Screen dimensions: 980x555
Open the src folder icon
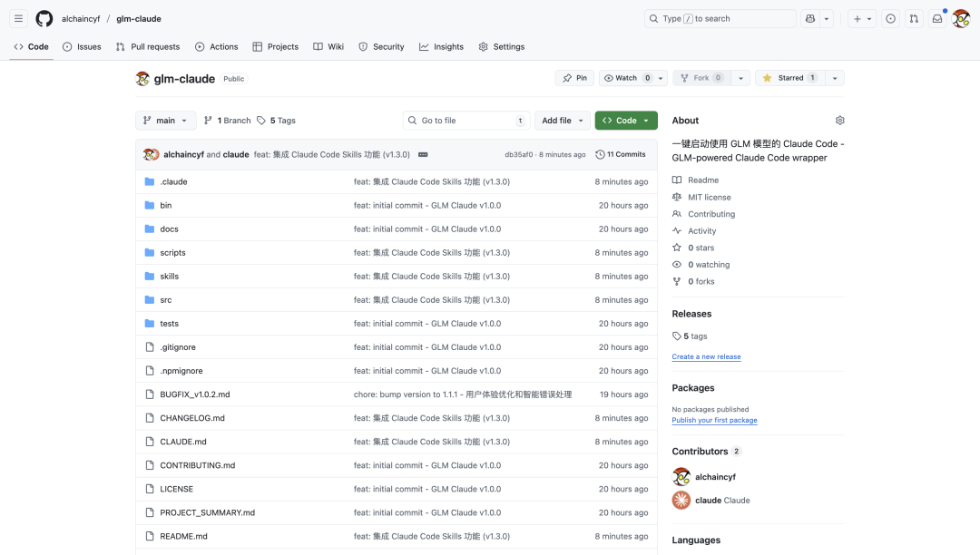click(150, 299)
